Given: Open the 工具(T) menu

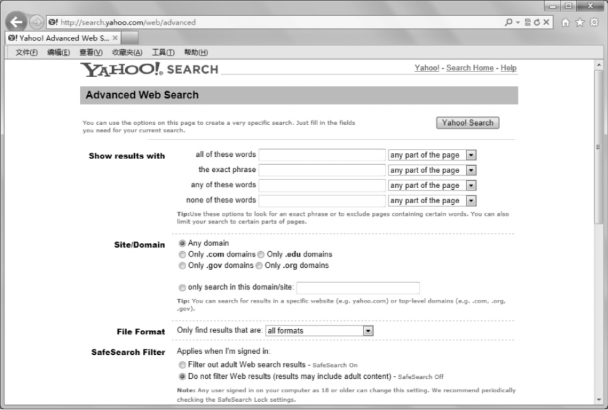Looking at the screenshot, I should pos(163,52).
